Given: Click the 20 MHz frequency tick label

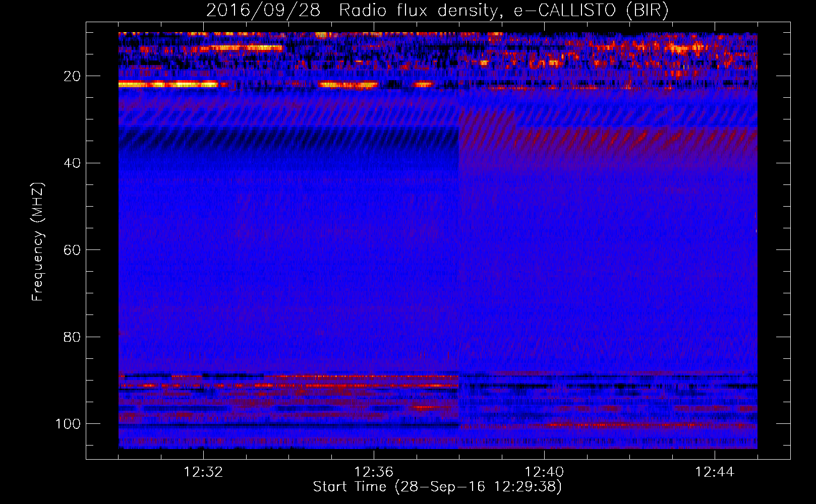Looking at the screenshot, I should 73,76.
